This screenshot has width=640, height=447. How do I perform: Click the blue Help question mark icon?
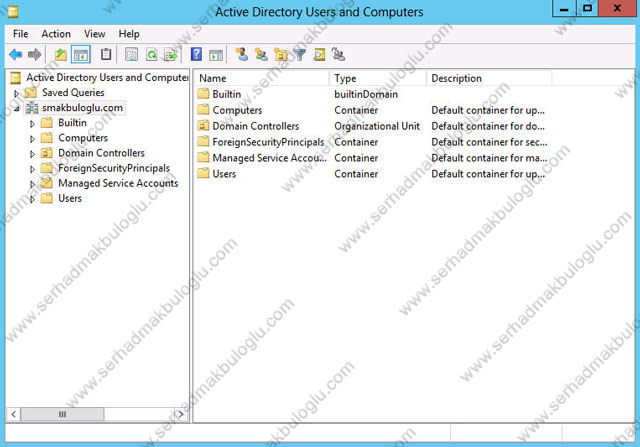point(196,54)
